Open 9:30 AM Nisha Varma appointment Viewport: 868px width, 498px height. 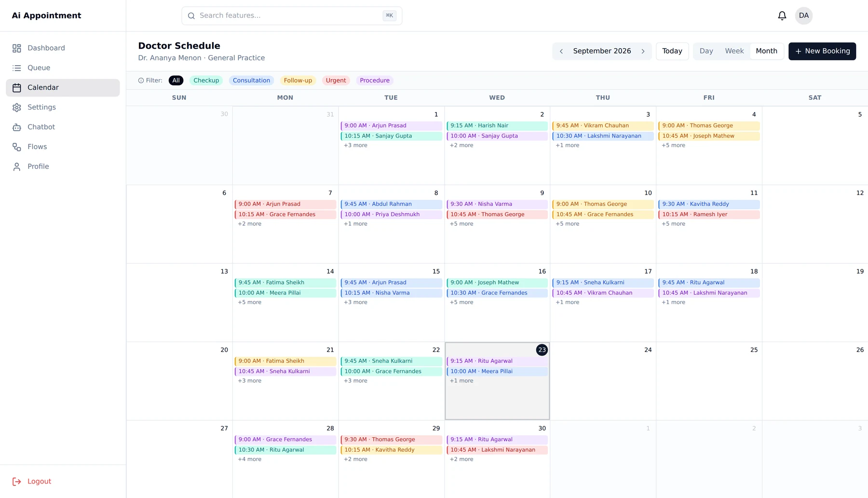pos(497,204)
